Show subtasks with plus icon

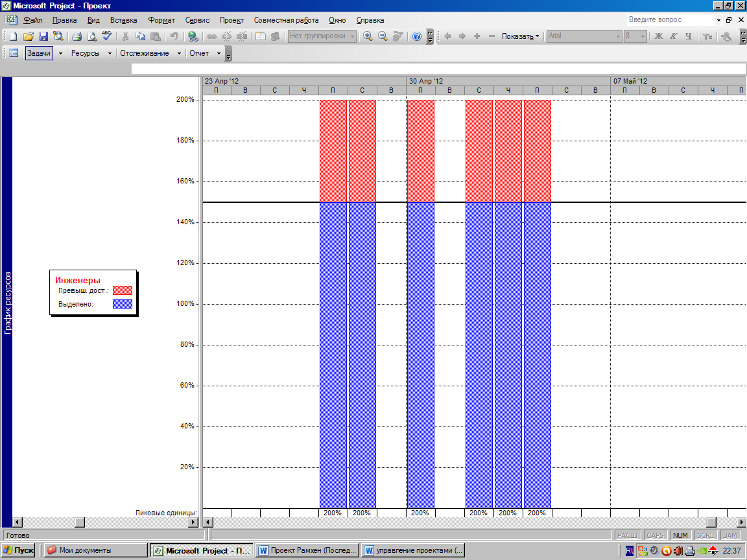(x=477, y=36)
